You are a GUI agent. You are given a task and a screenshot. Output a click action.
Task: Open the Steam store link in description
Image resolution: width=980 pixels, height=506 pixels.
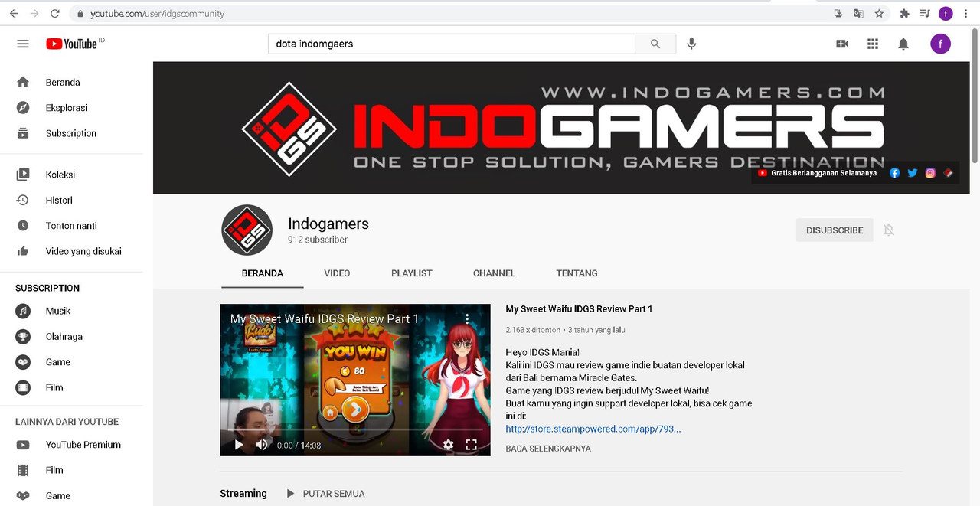point(593,429)
